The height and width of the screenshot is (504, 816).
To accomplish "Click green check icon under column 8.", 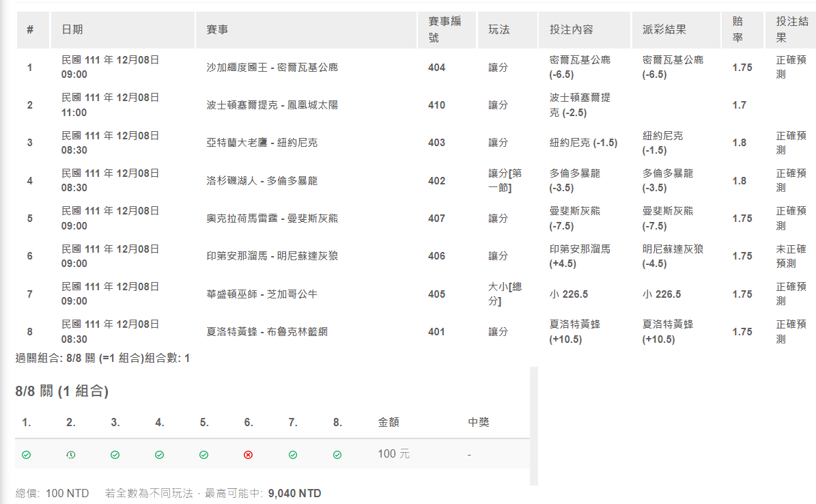I will (337, 455).
